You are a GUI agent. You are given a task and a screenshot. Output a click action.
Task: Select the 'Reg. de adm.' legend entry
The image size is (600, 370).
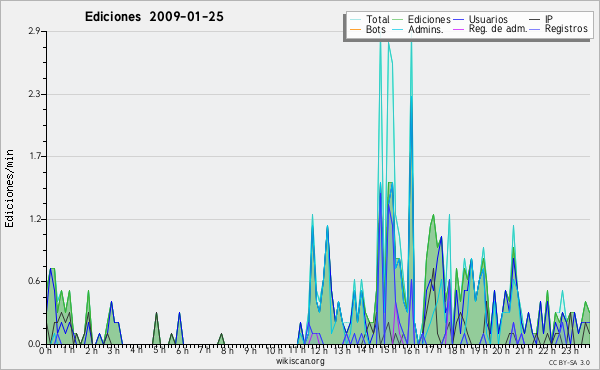(498, 29)
